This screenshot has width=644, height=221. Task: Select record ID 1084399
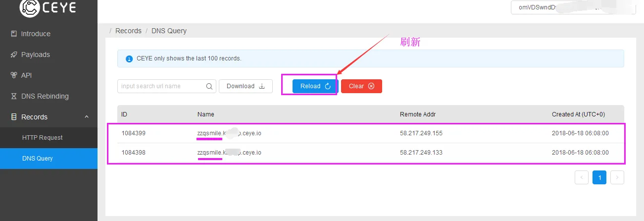point(134,133)
